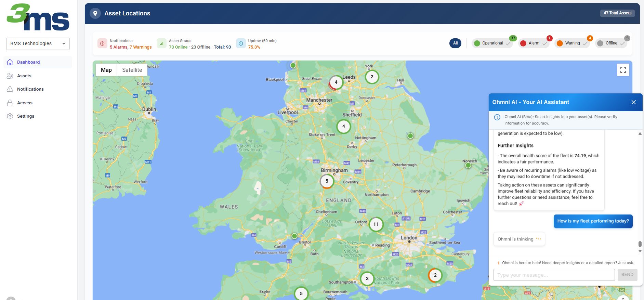The height and width of the screenshot is (300, 644).
Task: Click the green marker north of Blackpool
Action: coord(293,65)
